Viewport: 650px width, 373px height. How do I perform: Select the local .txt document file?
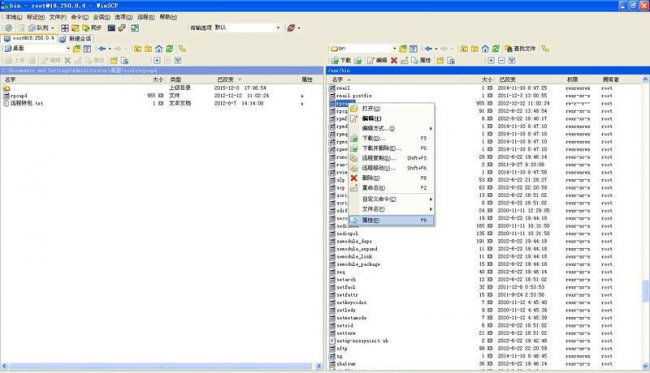[x=23, y=103]
